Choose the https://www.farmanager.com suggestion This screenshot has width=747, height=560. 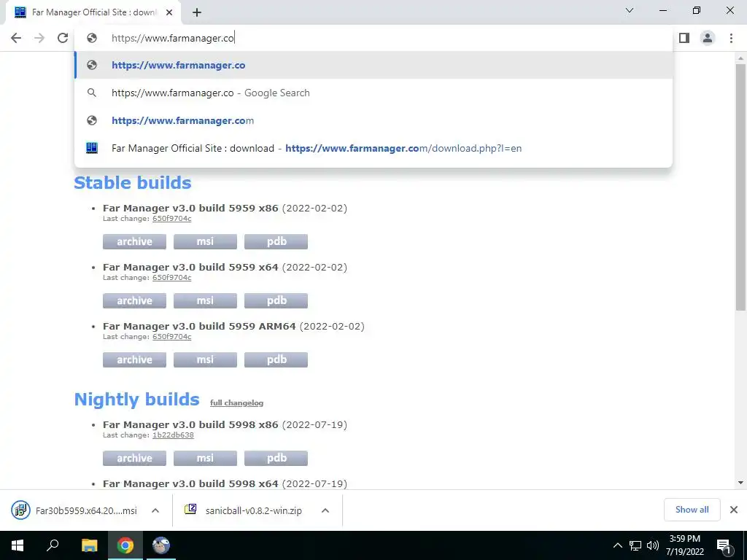[x=373, y=120]
